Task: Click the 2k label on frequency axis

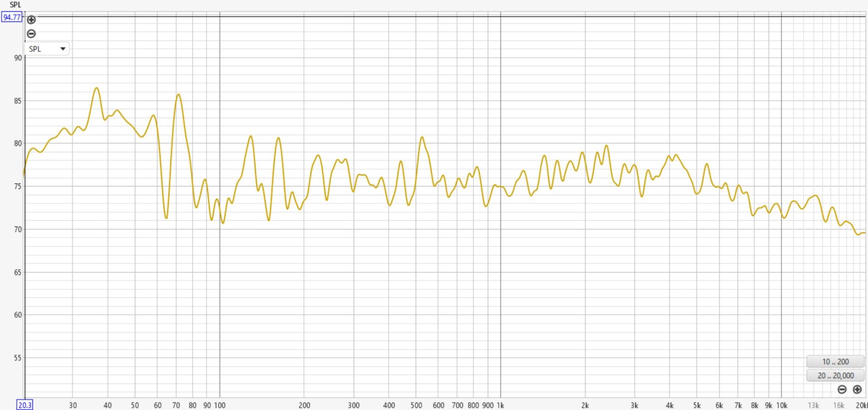Action: [585, 405]
